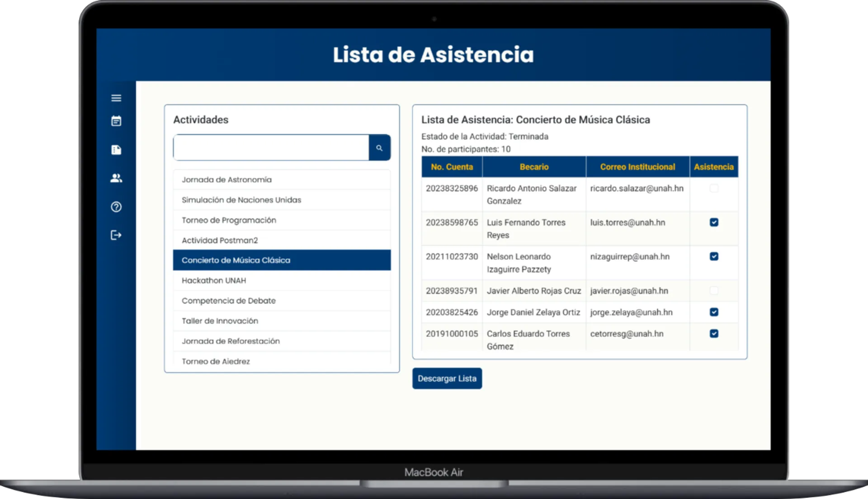Viewport: 868px width, 499px height.
Task: Check attendance for Ricardo Antonio Salazar
Action: [713, 188]
